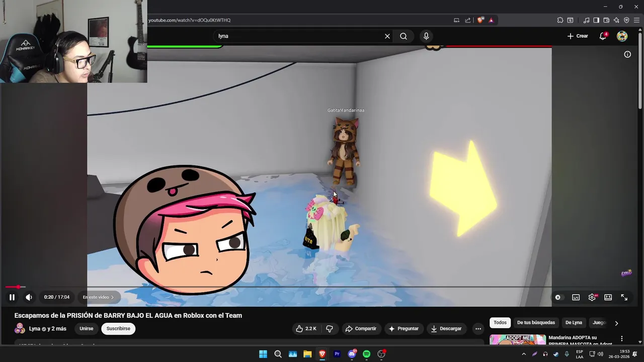Open Adobe Premiere Pro from the taskbar
This screenshot has height=362, width=644.
click(337, 354)
